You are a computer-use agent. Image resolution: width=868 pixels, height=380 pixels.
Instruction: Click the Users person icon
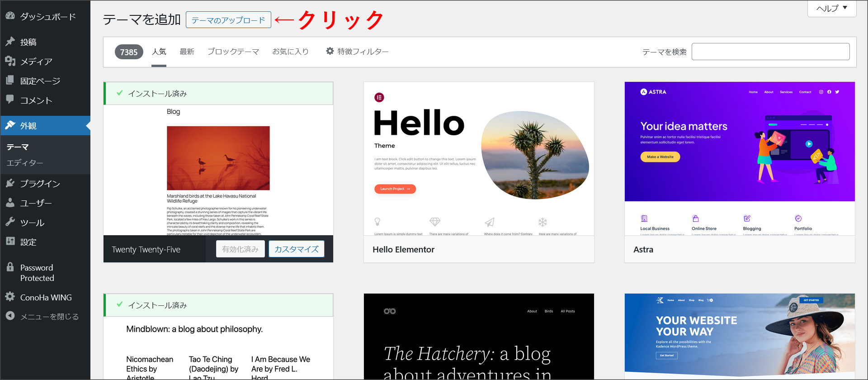point(10,203)
